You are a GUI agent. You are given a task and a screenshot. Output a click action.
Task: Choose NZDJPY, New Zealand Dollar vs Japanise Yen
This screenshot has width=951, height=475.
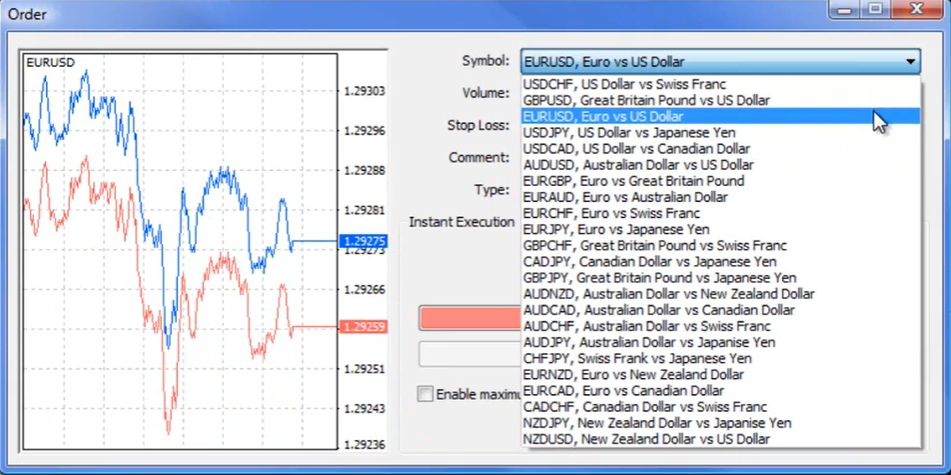point(721,423)
